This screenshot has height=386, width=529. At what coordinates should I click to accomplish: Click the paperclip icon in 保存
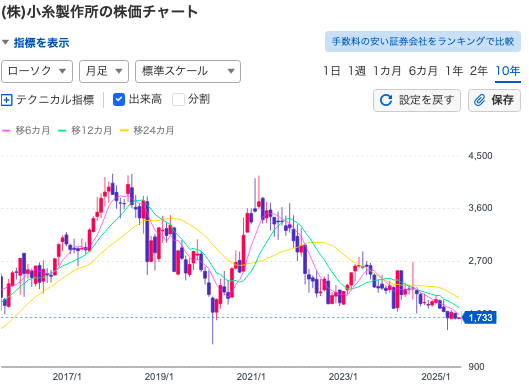pos(479,100)
